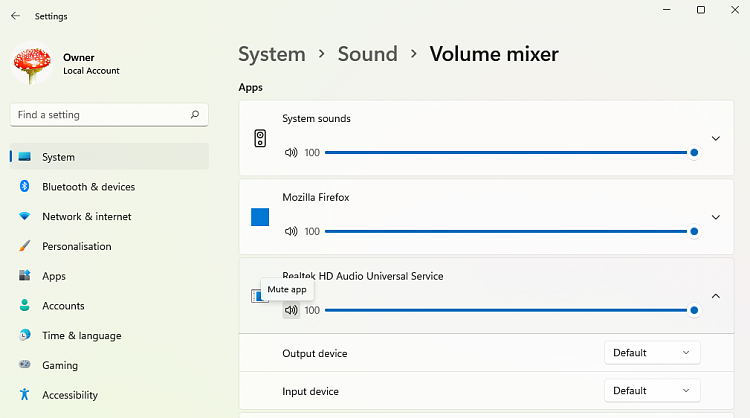Mute Realtek HD Audio Universal Service
This screenshot has width=750, height=418.
click(x=291, y=311)
